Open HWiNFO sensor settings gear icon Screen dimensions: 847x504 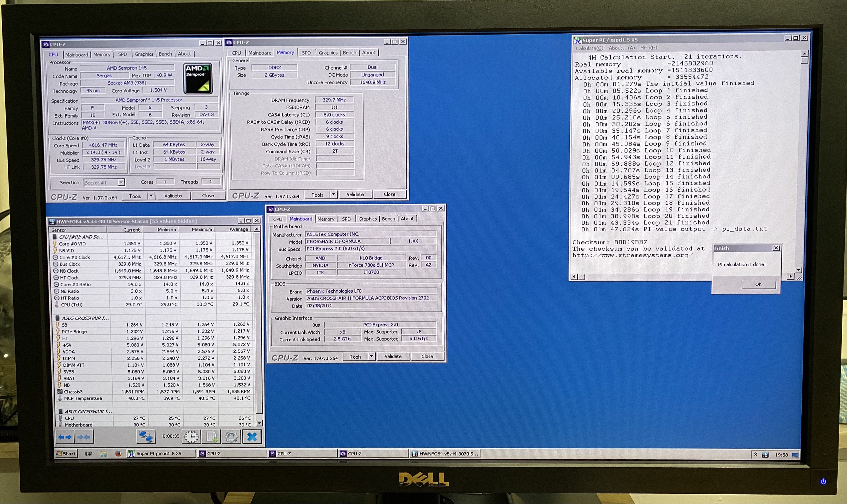click(x=231, y=436)
